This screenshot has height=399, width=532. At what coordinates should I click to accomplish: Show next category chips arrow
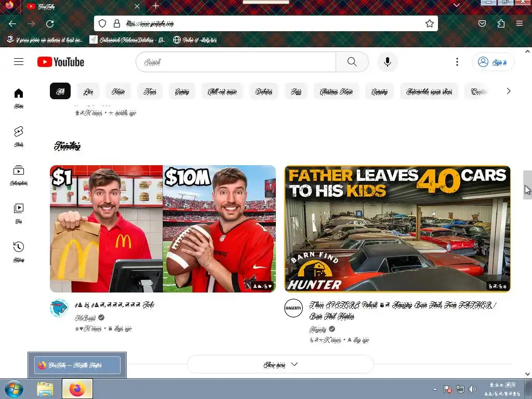pyautogui.click(x=508, y=91)
